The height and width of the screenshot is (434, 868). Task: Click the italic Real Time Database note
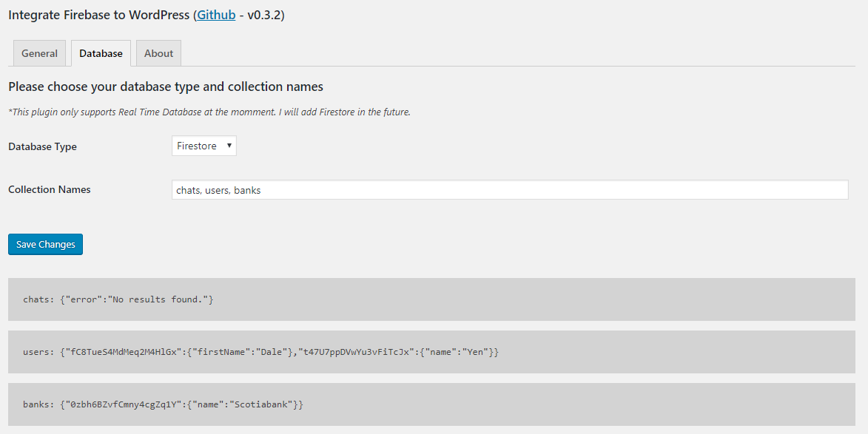point(209,112)
